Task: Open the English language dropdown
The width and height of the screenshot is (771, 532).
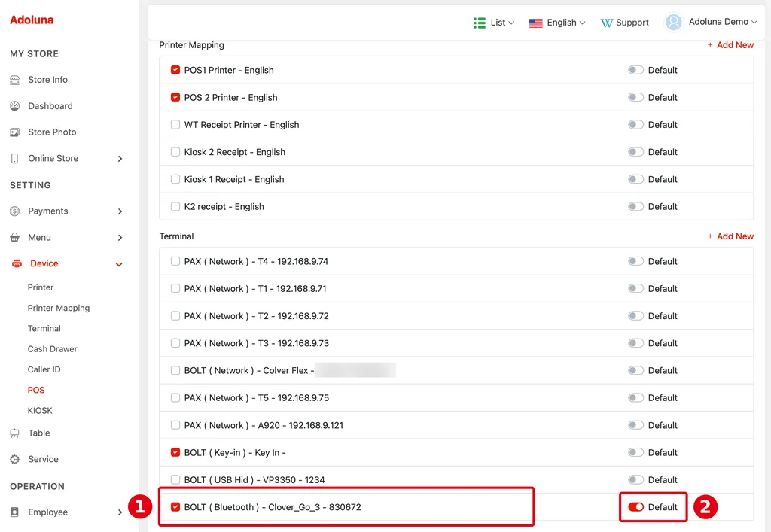Action: [x=558, y=23]
